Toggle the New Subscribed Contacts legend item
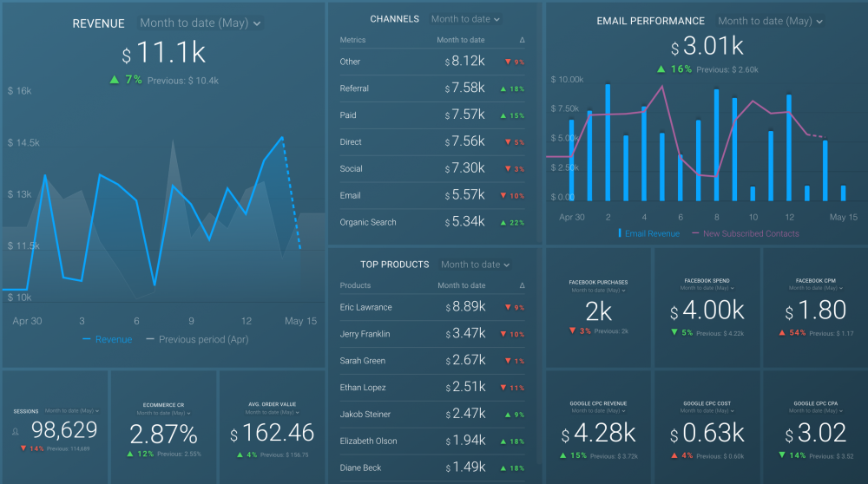 coord(745,233)
